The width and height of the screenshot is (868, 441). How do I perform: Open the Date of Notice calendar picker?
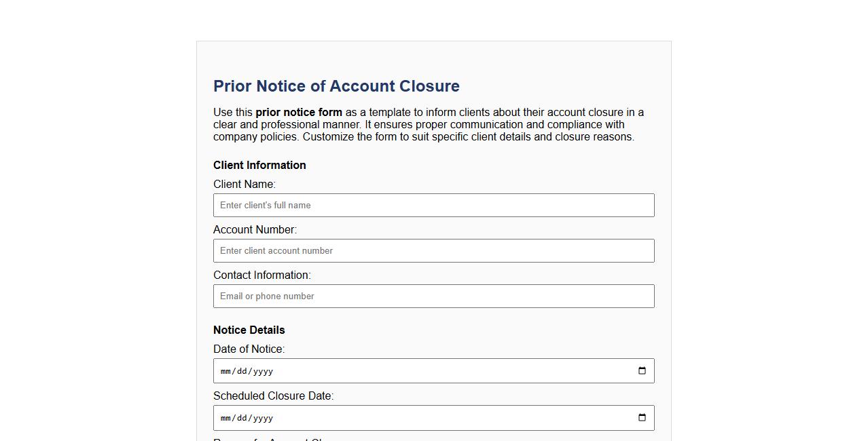[x=641, y=370]
